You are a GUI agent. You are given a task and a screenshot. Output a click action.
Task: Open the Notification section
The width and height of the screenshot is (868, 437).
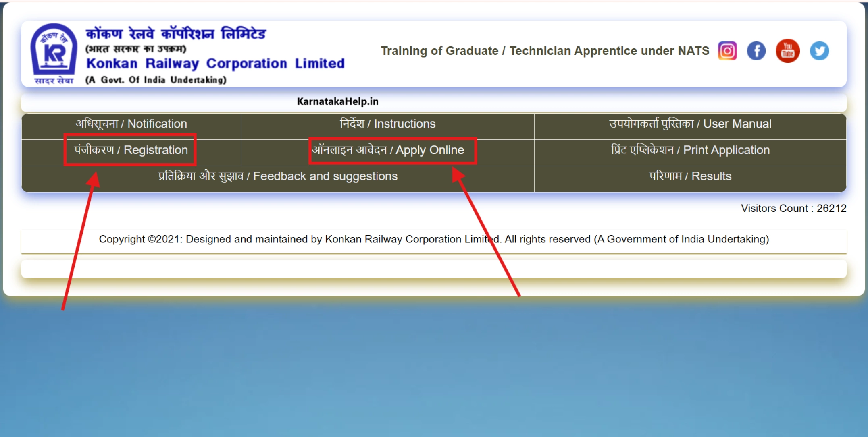point(131,124)
